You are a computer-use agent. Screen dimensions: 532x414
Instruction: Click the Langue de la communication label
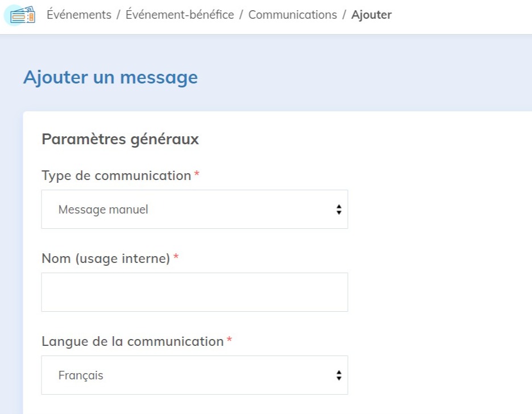pyautogui.click(x=132, y=341)
